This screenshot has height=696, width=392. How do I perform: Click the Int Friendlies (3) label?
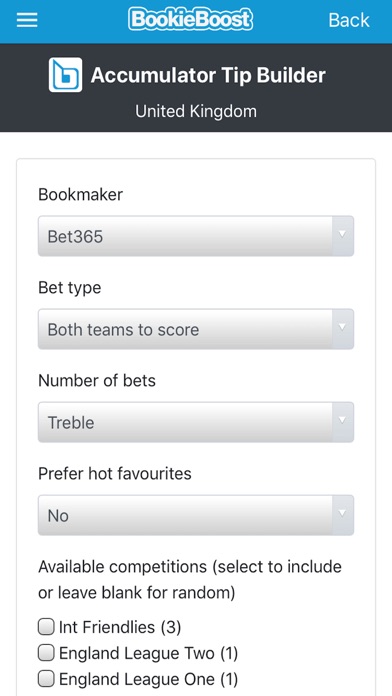click(120, 627)
